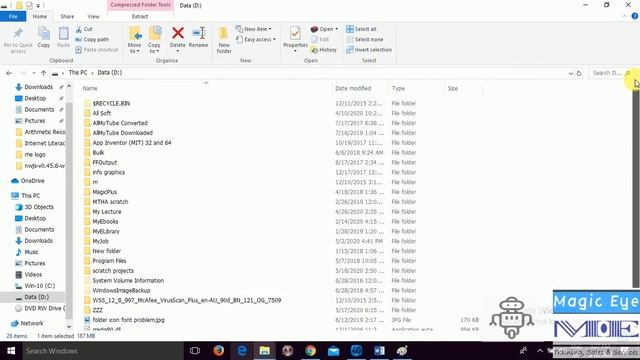Click Invert selection
This screenshot has height=360, width=640.
click(x=369, y=50)
